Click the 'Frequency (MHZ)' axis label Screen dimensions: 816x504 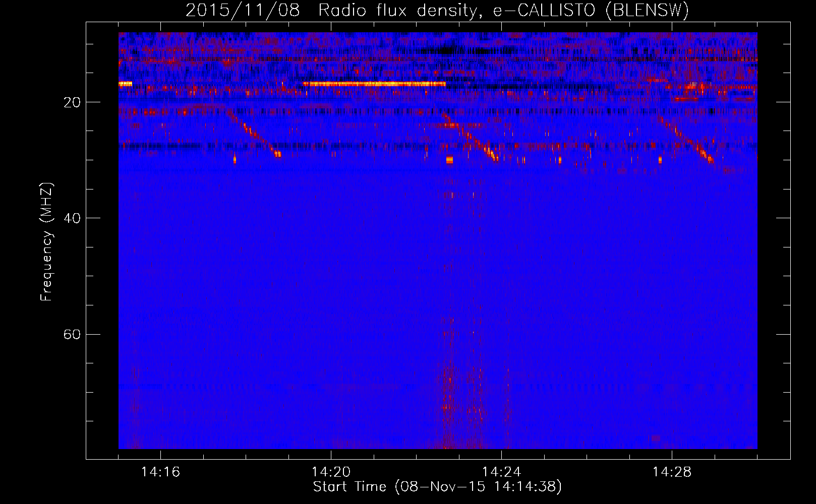(46, 242)
